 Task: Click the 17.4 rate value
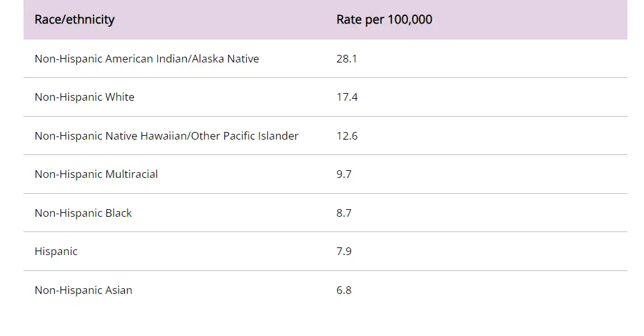coord(347,98)
